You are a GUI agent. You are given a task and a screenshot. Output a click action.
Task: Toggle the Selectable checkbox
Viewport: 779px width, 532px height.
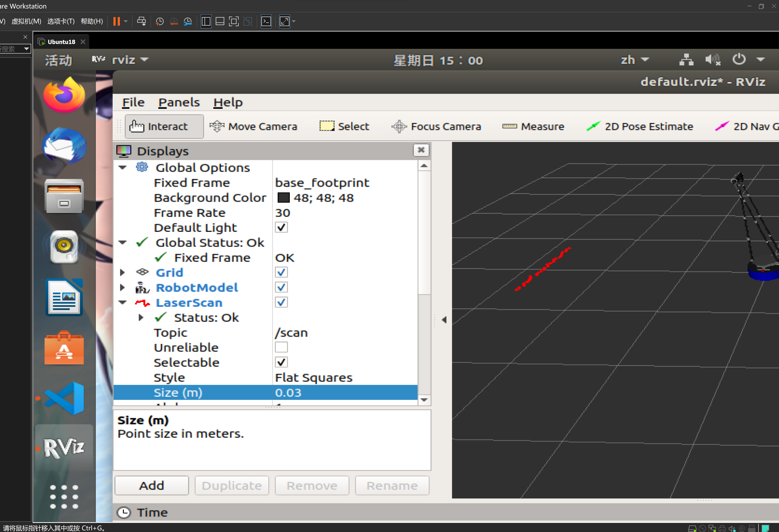tap(281, 362)
